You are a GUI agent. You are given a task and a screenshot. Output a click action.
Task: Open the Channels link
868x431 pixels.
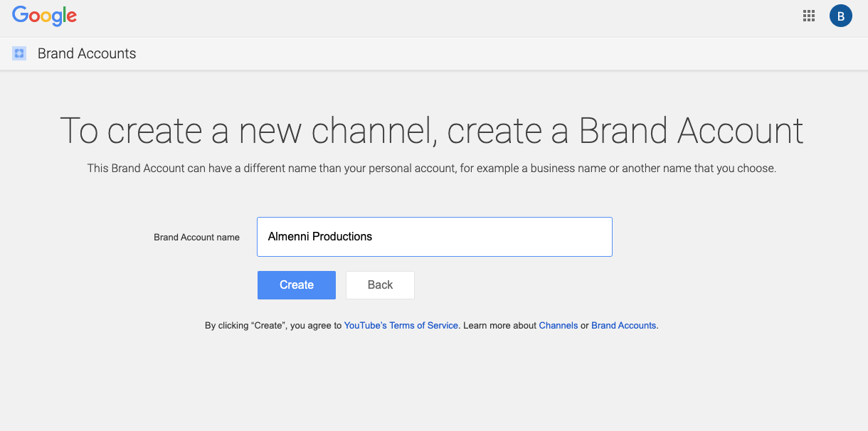(x=559, y=325)
